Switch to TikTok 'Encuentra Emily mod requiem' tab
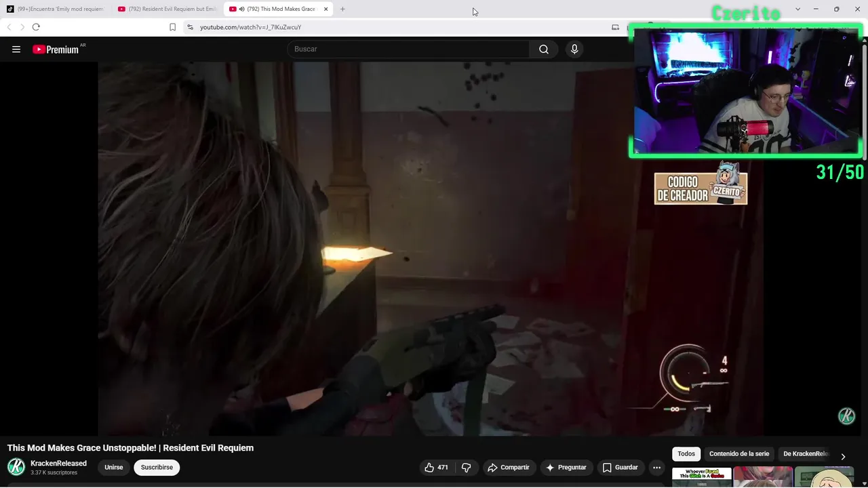The height and width of the screenshot is (488, 868). pyautogui.click(x=56, y=9)
